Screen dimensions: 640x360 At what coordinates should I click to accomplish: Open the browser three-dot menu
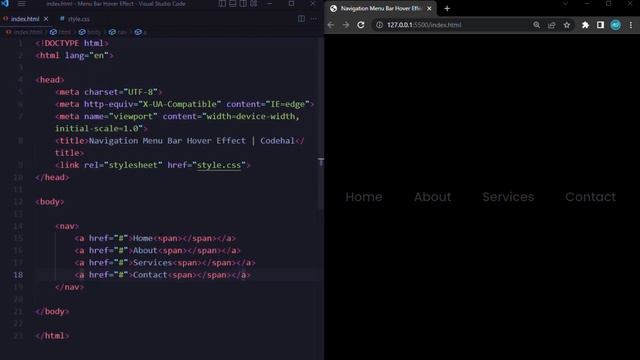pos(631,25)
